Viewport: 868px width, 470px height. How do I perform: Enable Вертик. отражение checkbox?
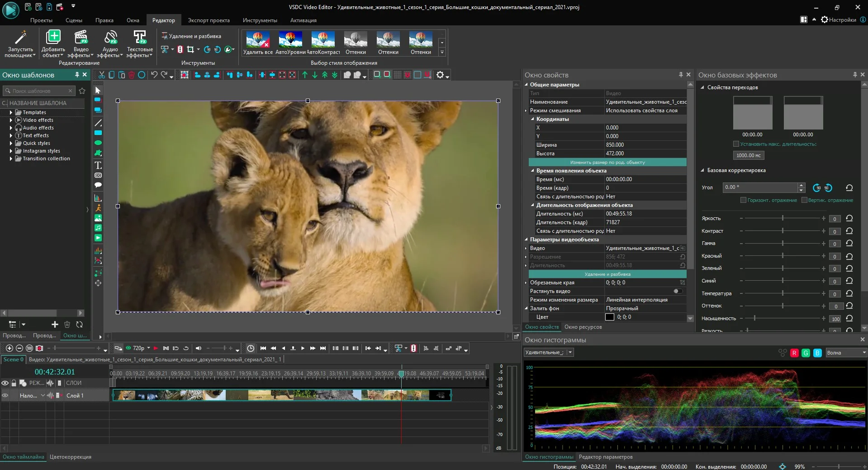pos(804,200)
